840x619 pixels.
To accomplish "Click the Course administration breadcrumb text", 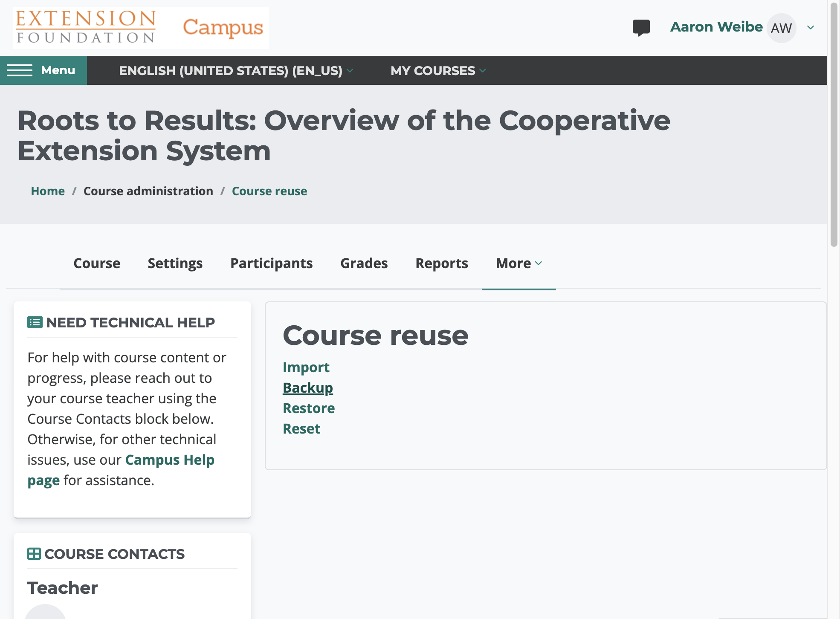I will tap(148, 191).
